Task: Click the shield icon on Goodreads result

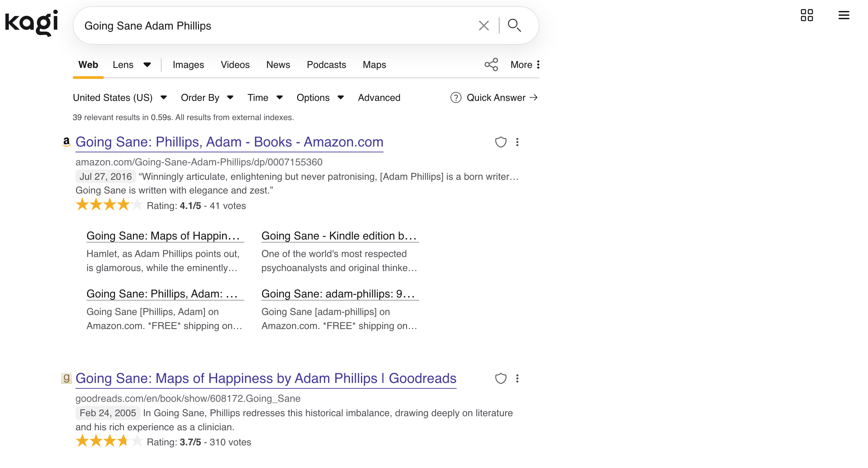Action: point(501,378)
